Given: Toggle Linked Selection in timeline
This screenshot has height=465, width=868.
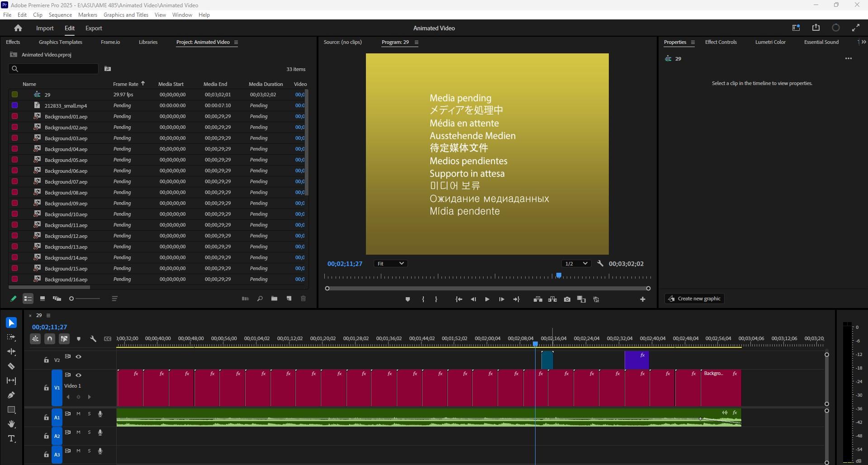Looking at the screenshot, I should pos(64,338).
